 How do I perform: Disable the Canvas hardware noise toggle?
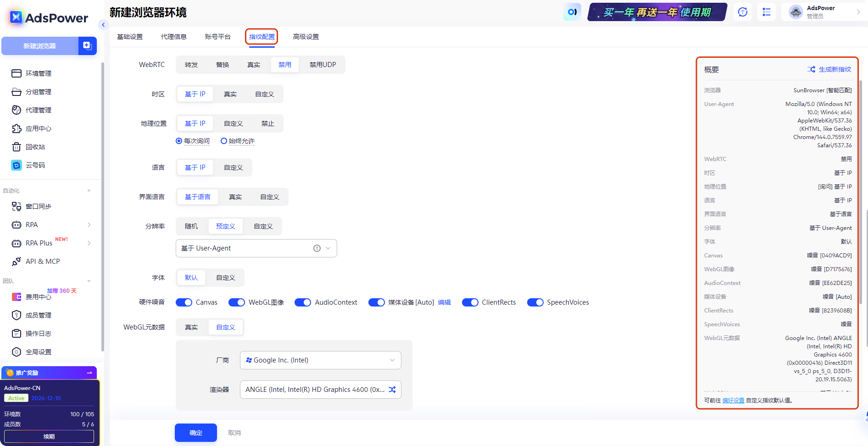(x=184, y=302)
